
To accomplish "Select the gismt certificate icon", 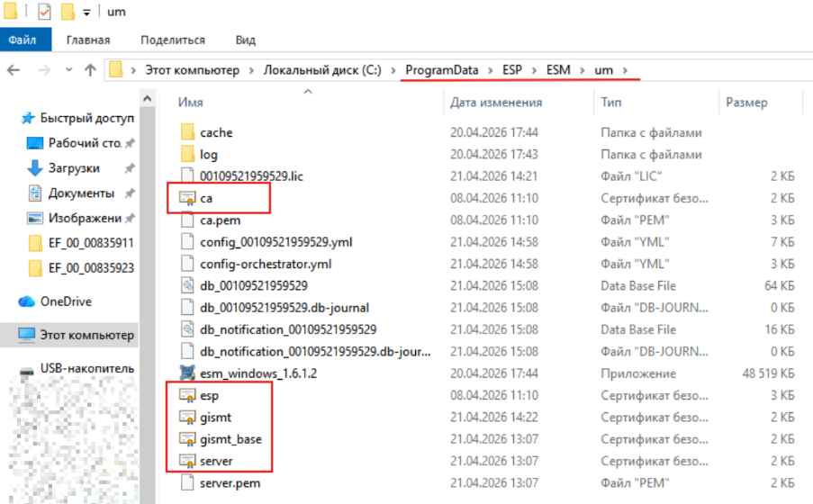I will [x=187, y=417].
